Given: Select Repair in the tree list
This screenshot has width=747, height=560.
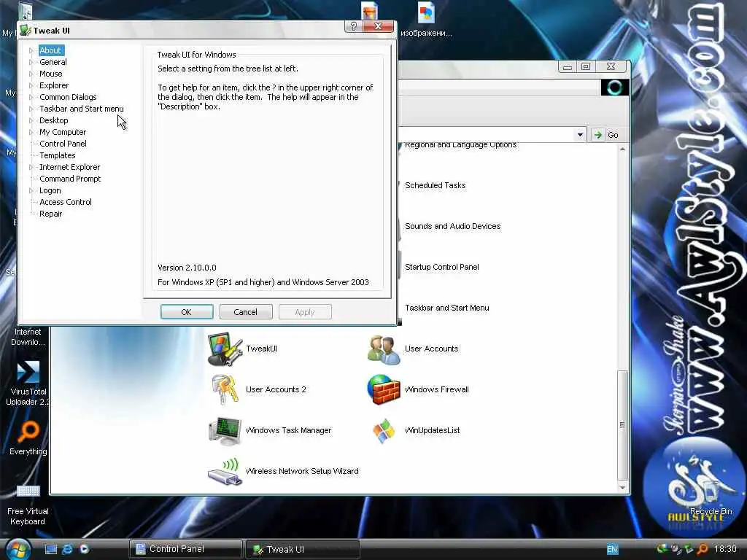Looking at the screenshot, I should pyautogui.click(x=50, y=214).
